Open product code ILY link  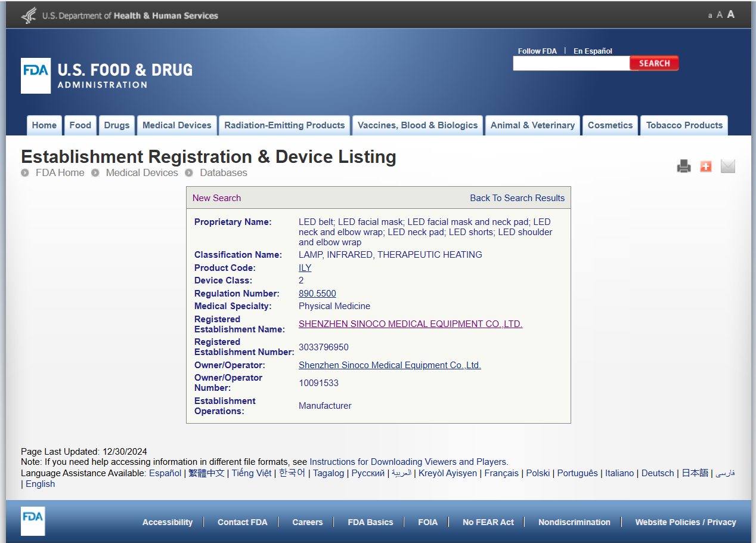pyautogui.click(x=305, y=268)
